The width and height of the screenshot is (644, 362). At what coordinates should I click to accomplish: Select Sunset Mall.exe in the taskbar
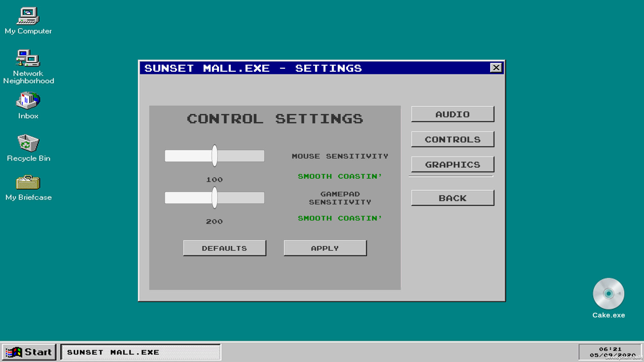[141, 352]
